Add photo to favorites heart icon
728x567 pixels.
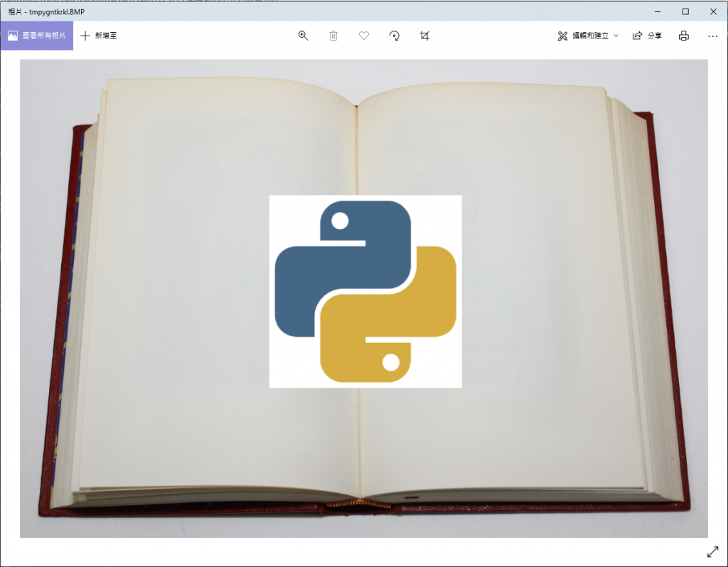click(364, 36)
